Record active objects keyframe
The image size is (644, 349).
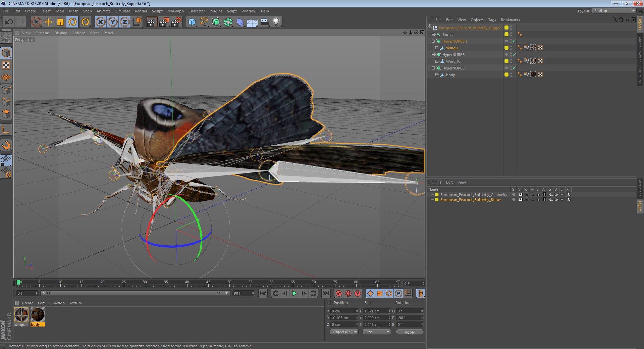tap(339, 294)
